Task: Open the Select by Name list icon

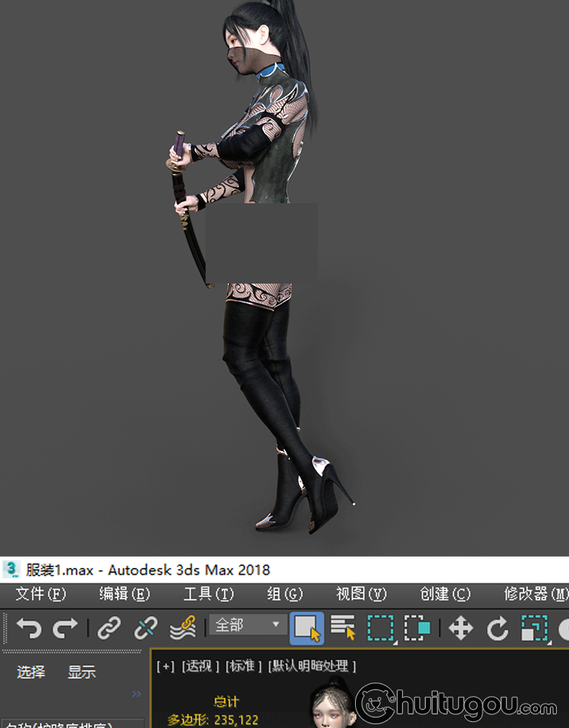Action: pos(343,628)
